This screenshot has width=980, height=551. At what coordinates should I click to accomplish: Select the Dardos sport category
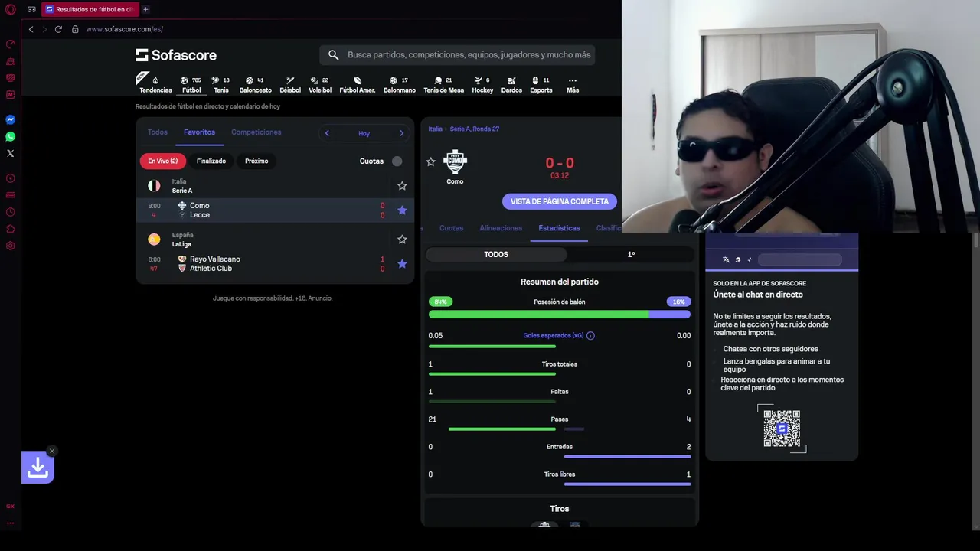pyautogui.click(x=511, y=84)
